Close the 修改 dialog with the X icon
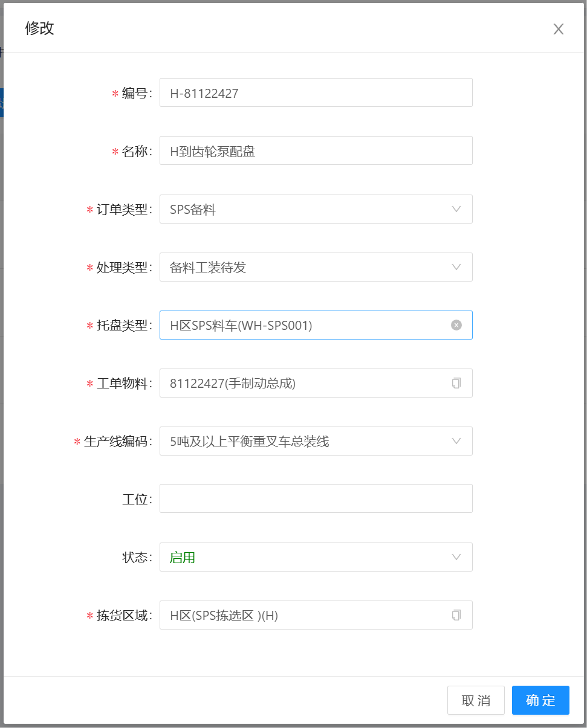 (558, 29)
